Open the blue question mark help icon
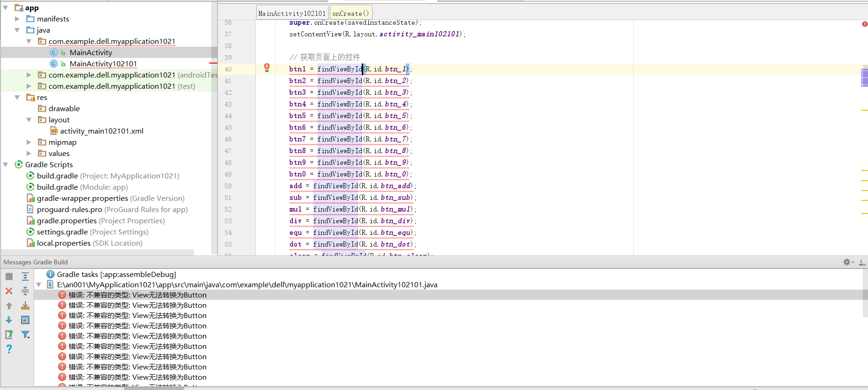Image resolution: width=868 pixels, height=390 pixels. pos(9,349)
